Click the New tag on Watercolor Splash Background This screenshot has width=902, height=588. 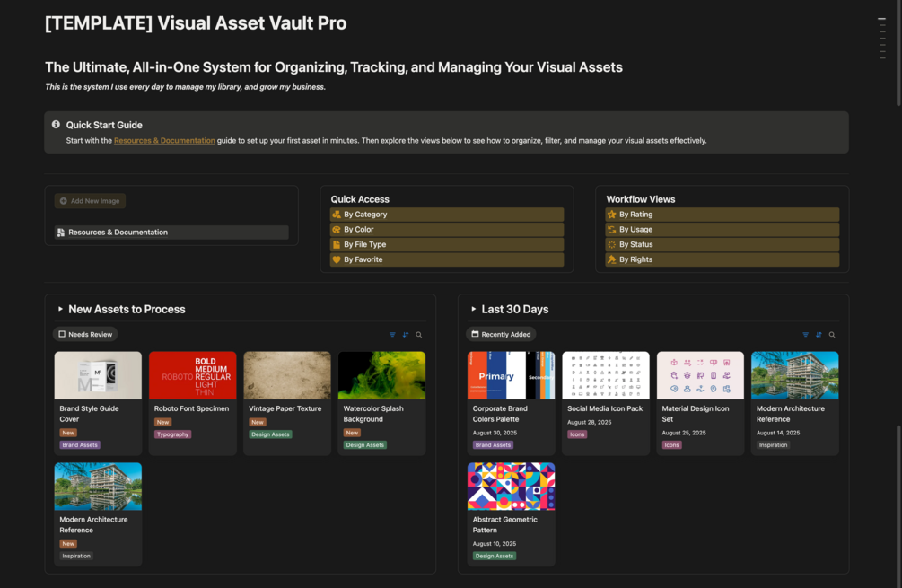pos(352,433)
